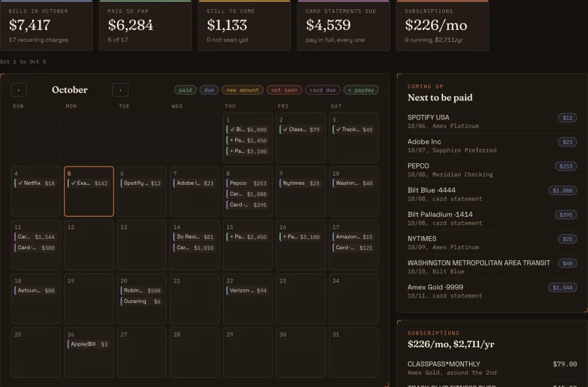Open the Ouraring $6 entry

[142, 302]
